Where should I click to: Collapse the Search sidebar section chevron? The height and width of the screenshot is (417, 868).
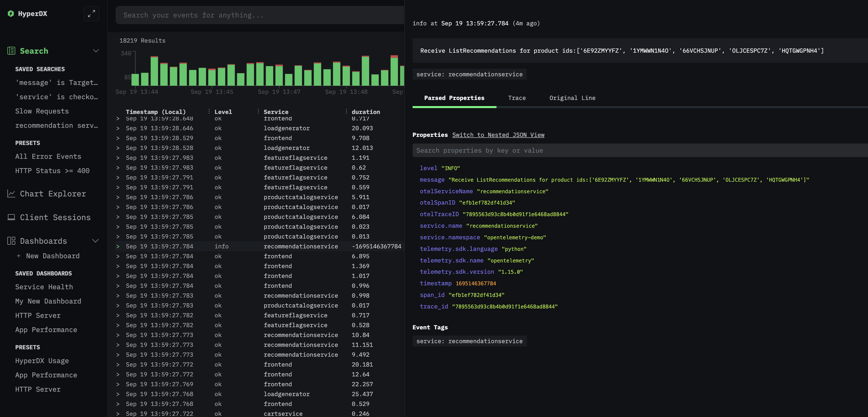click(96, 50)
